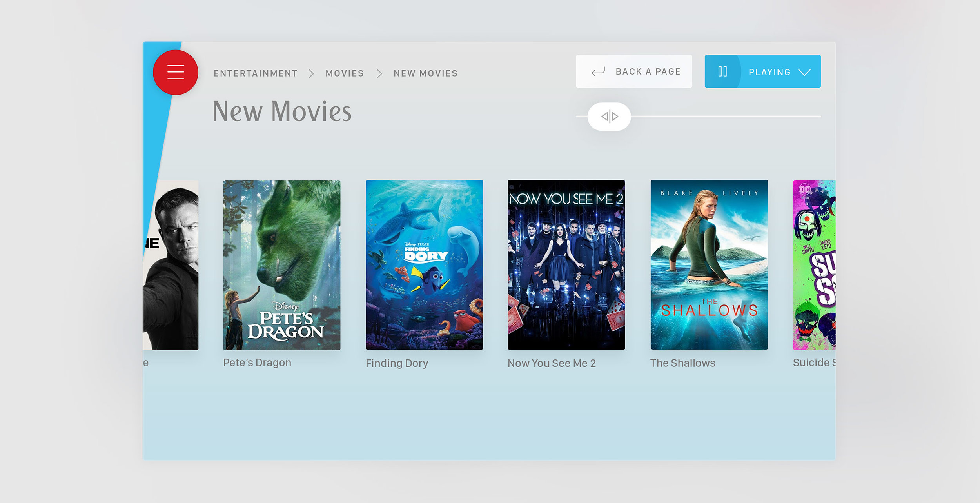Screen dimensions: 980x503
Task: Click the pause icon in Playing button
Action: point(722,71)
